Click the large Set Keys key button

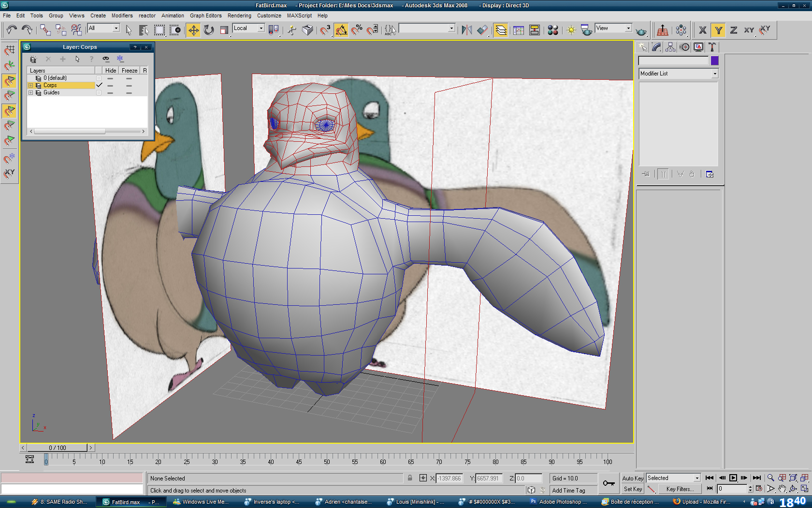click(x=609, y=483)
